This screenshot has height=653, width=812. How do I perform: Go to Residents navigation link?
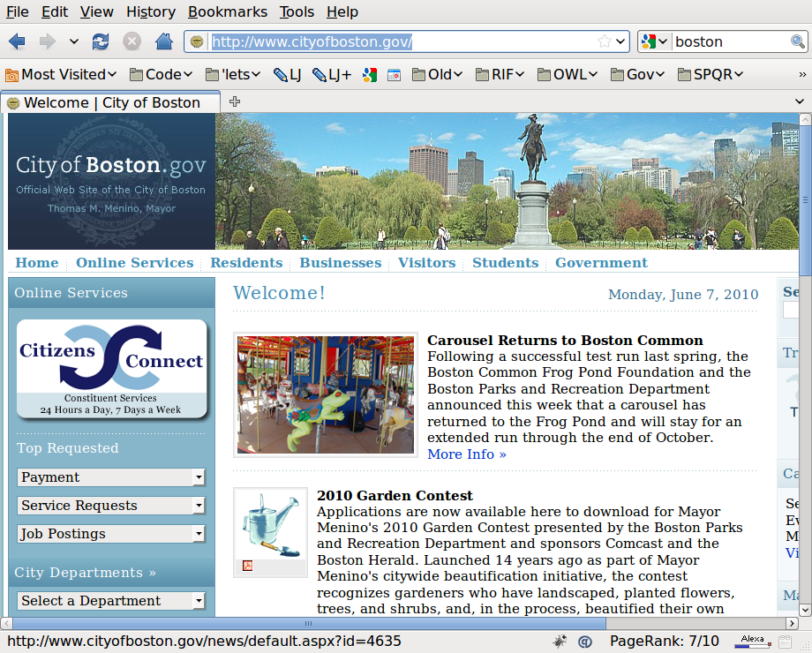pyautogui.click(x=246, y=263)
